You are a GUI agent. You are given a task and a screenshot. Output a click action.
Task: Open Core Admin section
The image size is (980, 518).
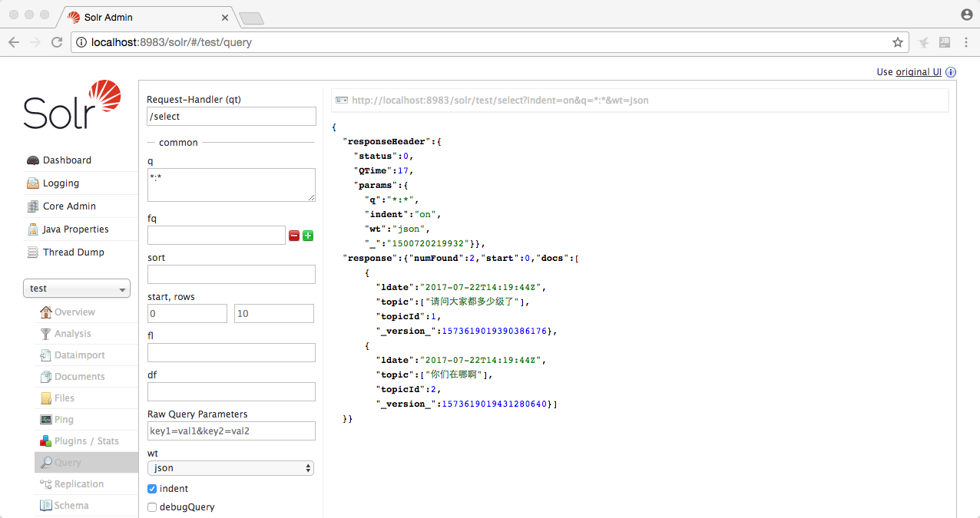pyautogui.click(x=69, y=206)
